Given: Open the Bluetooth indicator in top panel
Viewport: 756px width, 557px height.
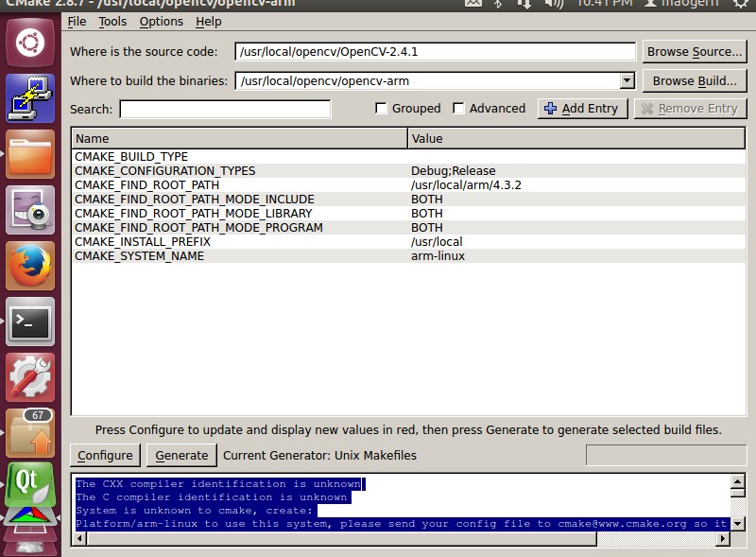Looking at the screenshot, I should coord(498,4).
